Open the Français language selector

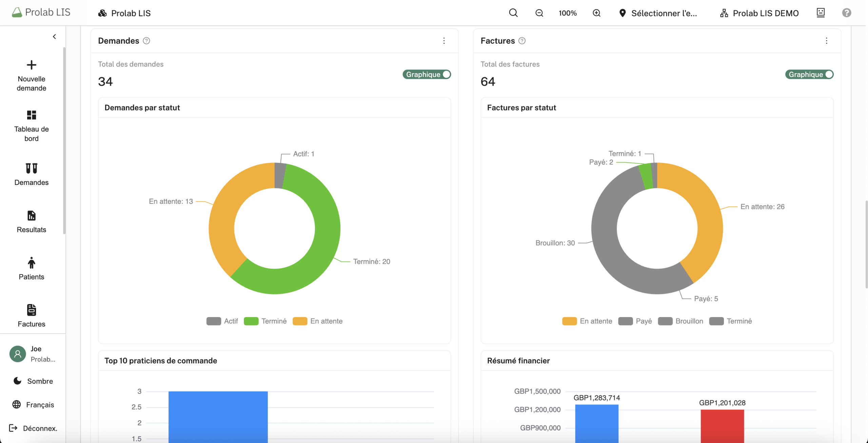tap(33, 404)
